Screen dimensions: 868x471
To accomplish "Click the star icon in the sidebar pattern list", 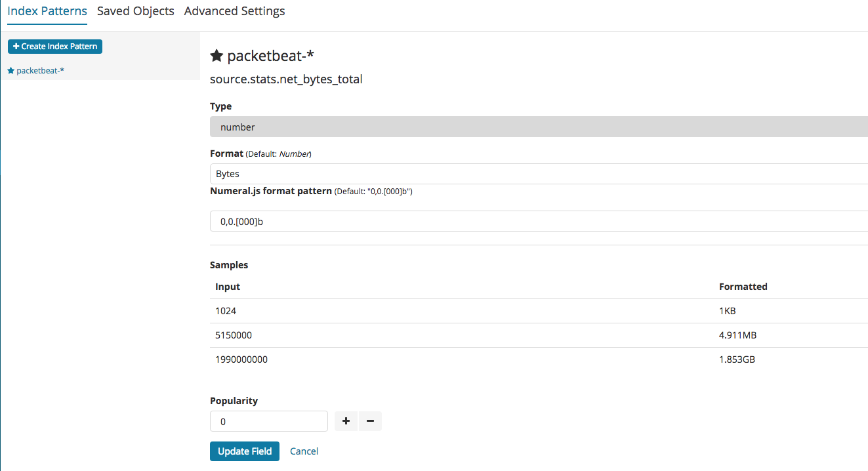I will click(x=10, y=70).
